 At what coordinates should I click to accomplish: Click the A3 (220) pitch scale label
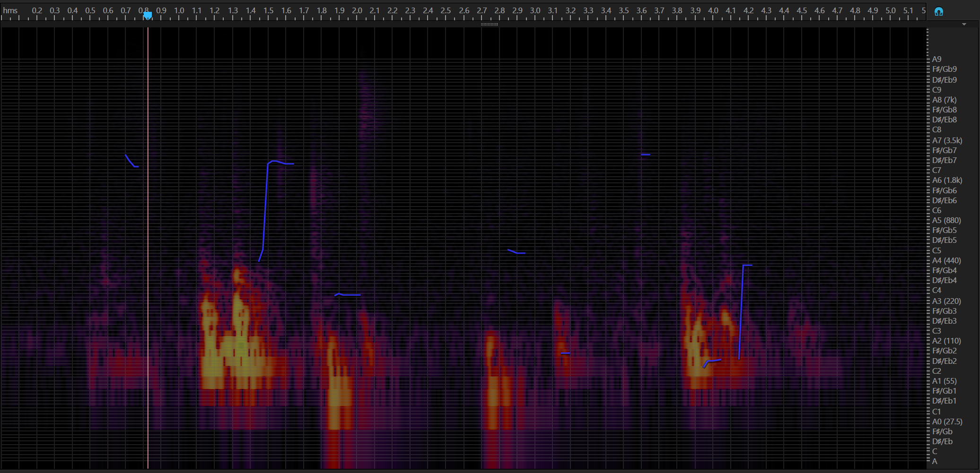click(x=946, y=301)
